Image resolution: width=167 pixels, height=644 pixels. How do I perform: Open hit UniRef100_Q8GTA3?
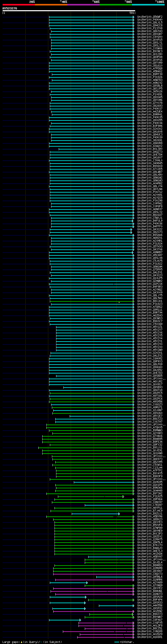click(150, 31)
